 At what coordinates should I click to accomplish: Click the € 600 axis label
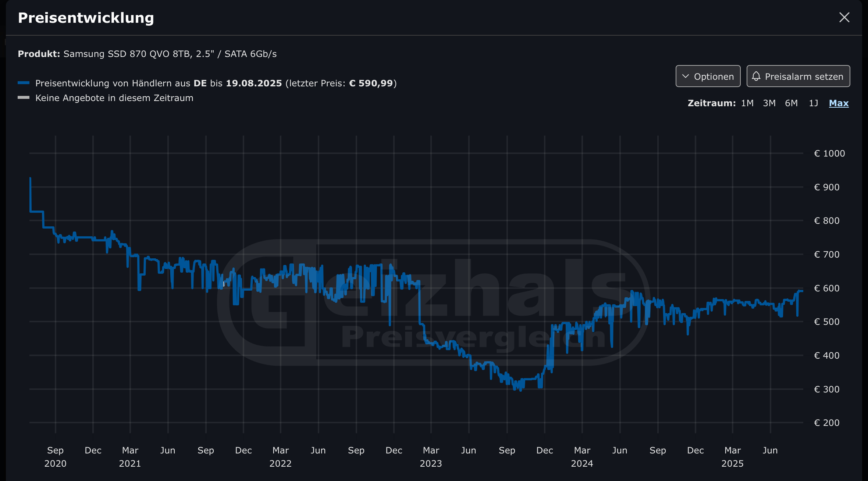pyautogui.click(x=827, y=288)
